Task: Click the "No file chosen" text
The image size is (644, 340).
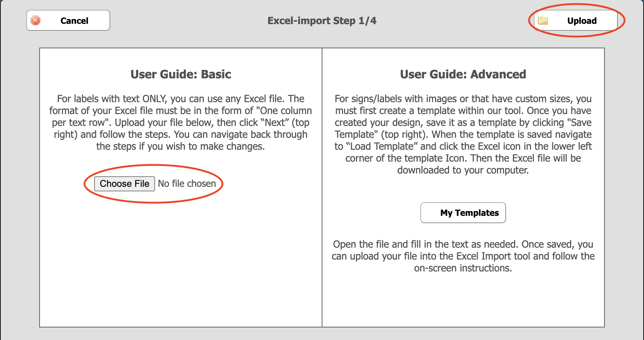Action: [x=187, y=184]
